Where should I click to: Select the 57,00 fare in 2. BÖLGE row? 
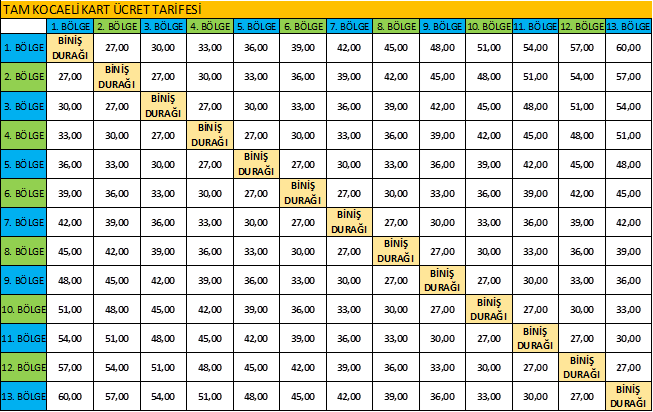click(628, 76)
